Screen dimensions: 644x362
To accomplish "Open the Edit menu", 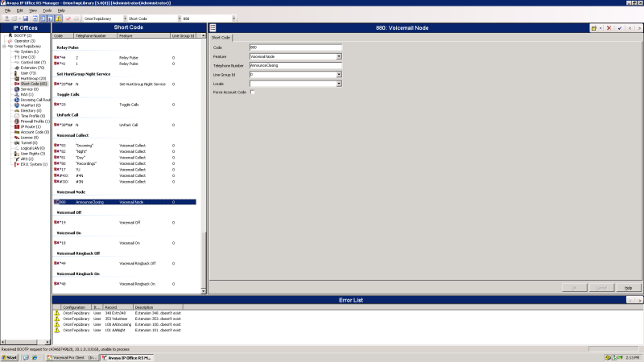I will pos(19,10).
